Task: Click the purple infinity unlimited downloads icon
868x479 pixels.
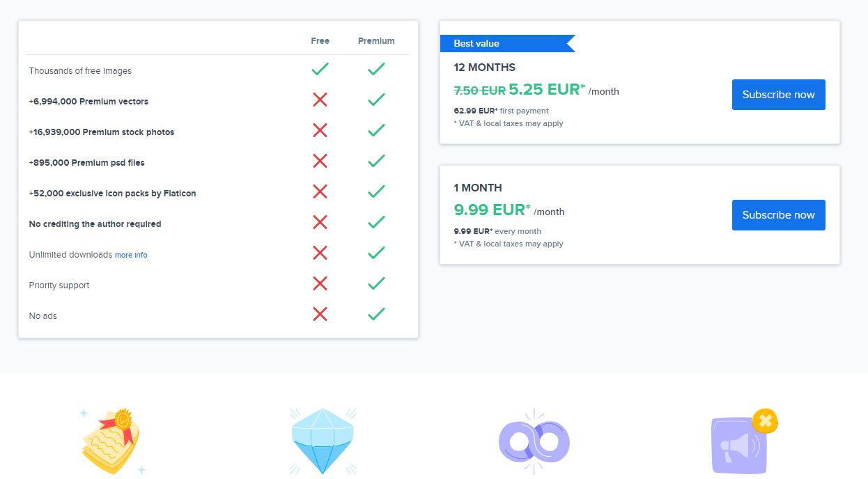Action: coord(534,441)
